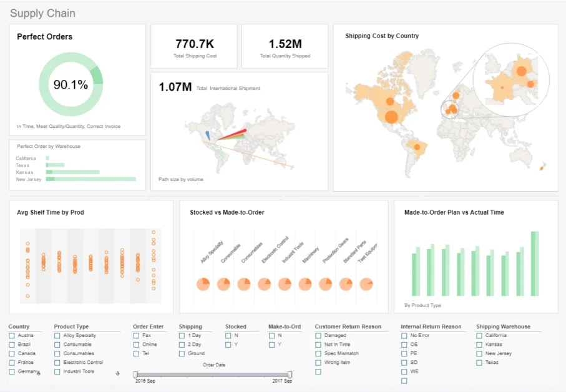The width and height of the screenshot is (566, 392).
Task: Tick the Damaged return reason checkbox
Action: (318, 335)
